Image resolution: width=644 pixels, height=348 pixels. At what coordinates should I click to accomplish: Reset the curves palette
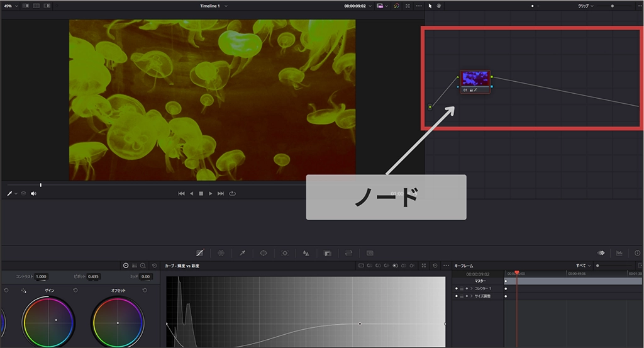coord(435,266)
